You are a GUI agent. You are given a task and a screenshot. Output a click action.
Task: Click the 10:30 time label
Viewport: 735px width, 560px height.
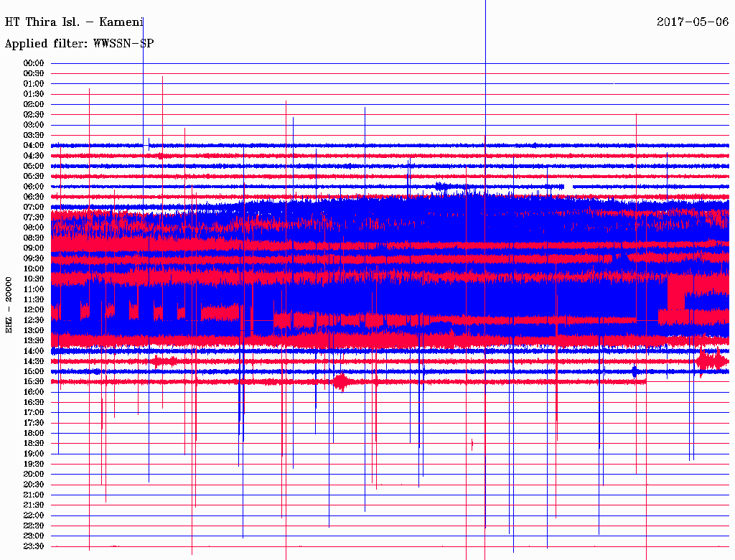tap(34, 279)
